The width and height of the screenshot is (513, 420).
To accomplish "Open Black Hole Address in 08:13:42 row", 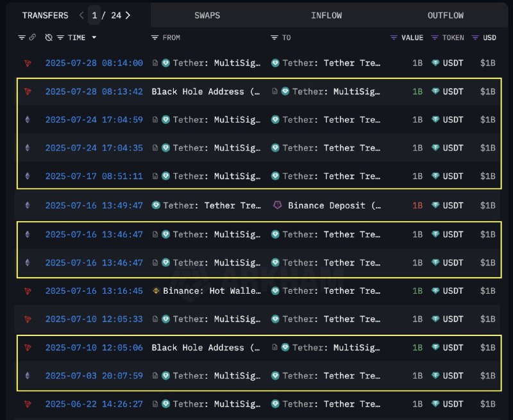I will (206, 91).
